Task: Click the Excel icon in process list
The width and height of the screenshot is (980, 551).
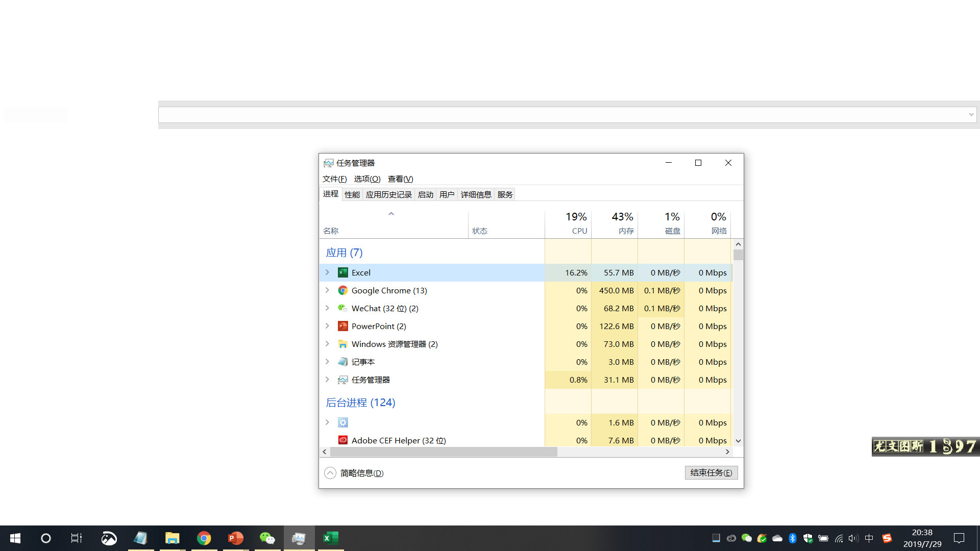Action: point(343,272)
